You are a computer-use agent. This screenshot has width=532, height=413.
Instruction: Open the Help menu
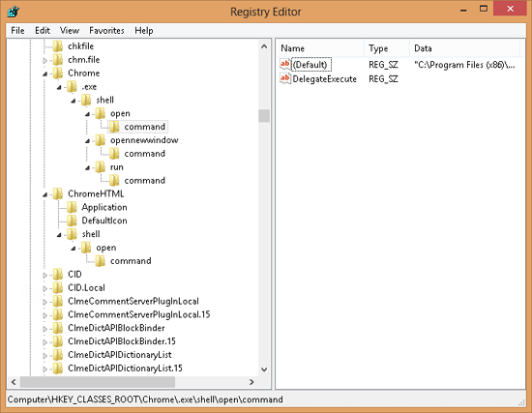tap(144, 31)
